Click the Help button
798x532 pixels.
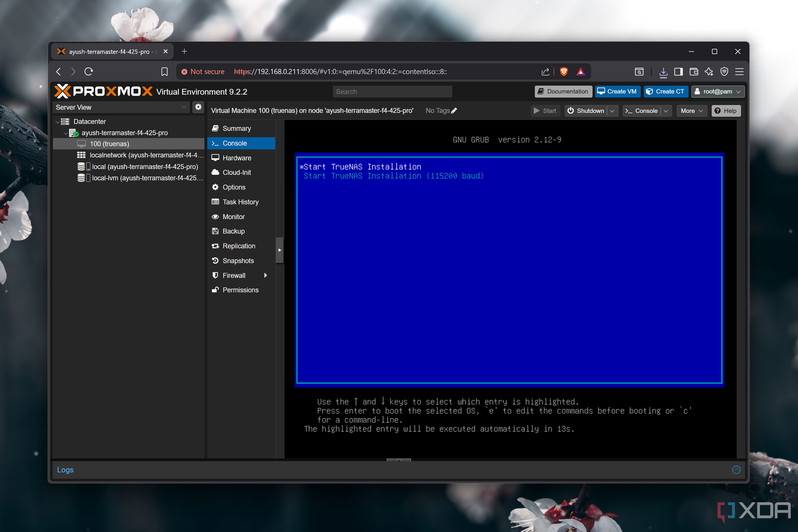point(726,111)
